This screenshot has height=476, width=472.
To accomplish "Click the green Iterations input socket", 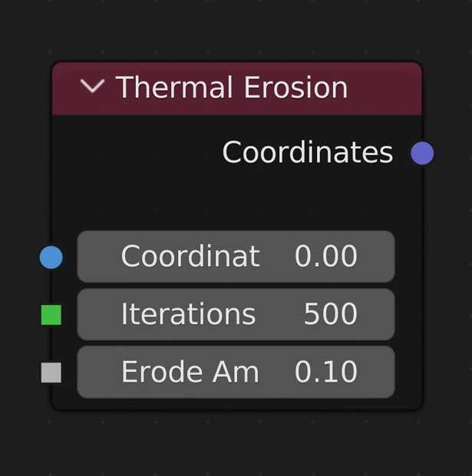I will [51, 315].
